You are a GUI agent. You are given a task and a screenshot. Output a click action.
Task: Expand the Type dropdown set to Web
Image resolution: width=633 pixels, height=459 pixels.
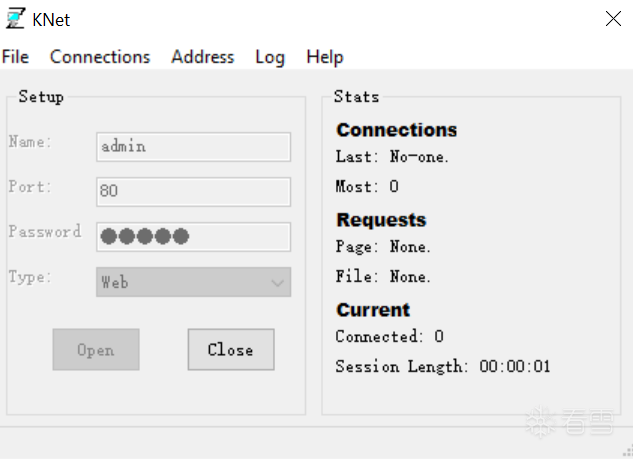193,282
